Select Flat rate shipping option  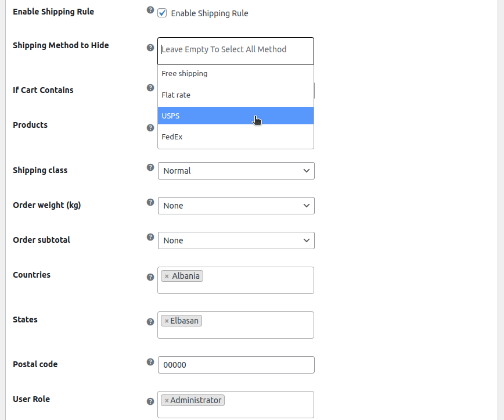236,95
